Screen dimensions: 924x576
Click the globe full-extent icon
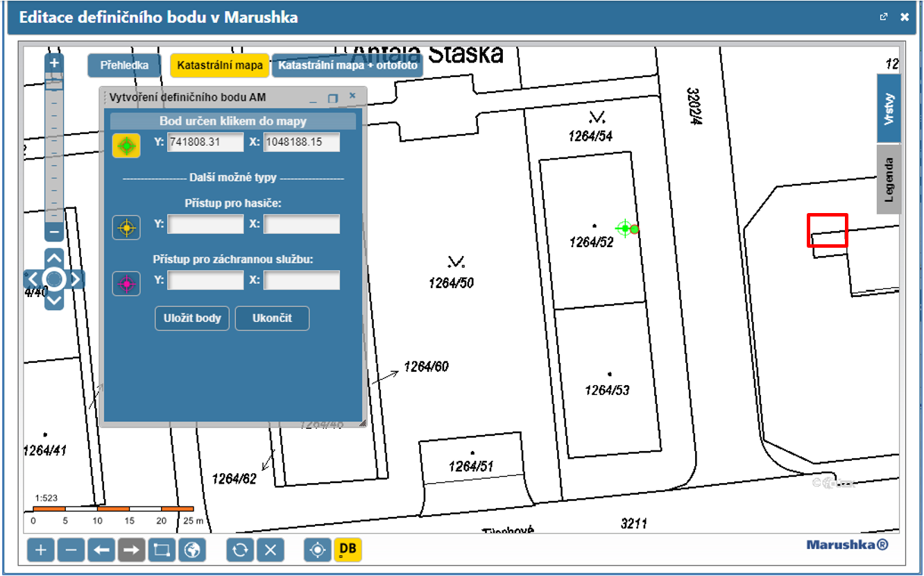tap(192, 550)
